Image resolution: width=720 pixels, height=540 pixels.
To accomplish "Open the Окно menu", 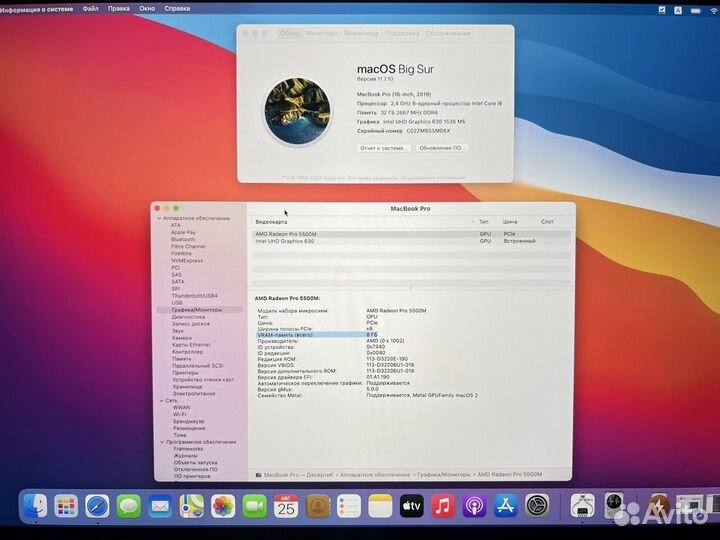I will (147, 9).
